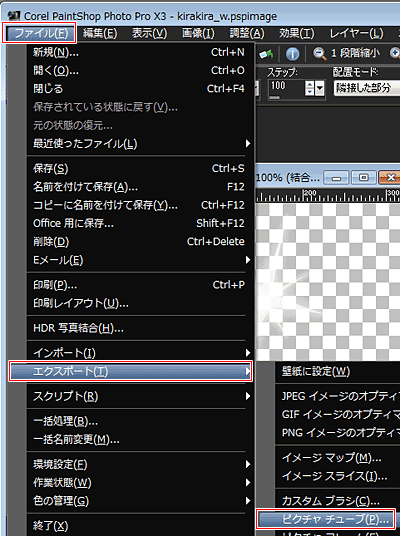Expand 環境設定(F) submenu
Viewport: 400px width, 536px height.
pyautogui.click(x=139, y=464)
